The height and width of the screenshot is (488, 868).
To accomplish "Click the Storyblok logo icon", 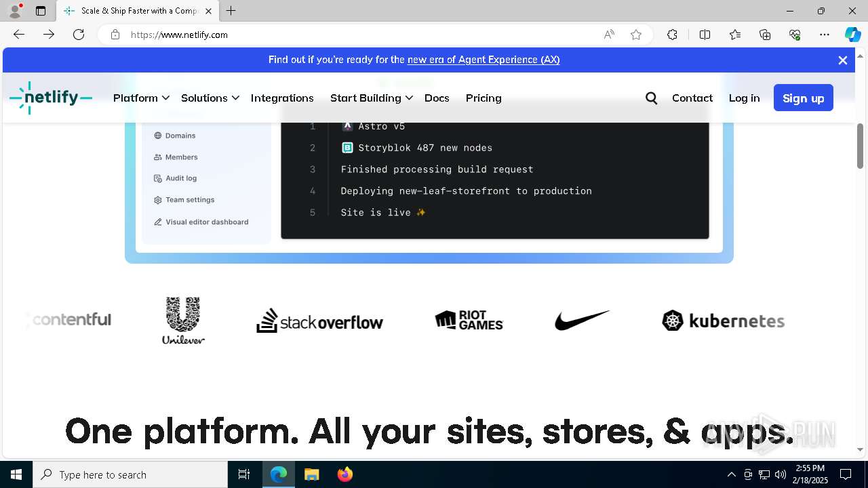I will point(347,148).
